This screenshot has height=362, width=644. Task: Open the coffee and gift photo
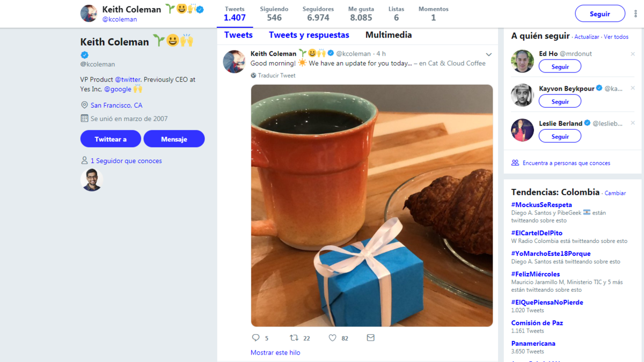pos(371,205)
